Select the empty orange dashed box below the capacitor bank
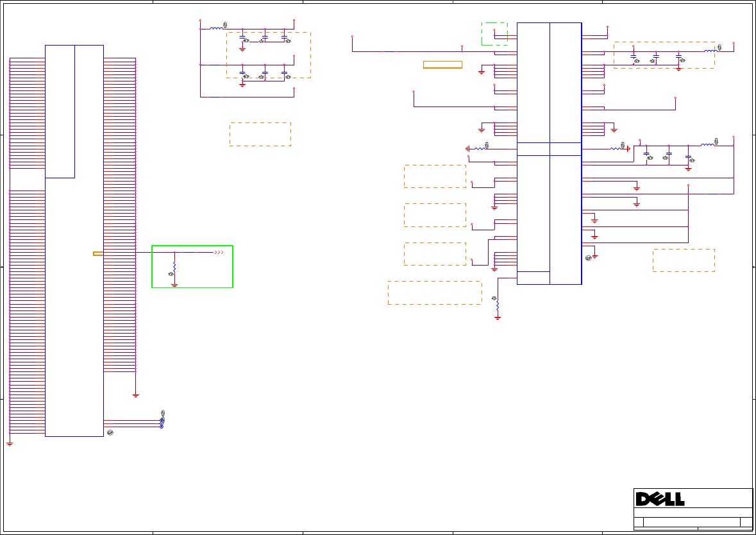This screenshot has width=756, height=535. (x=260, y=134)
